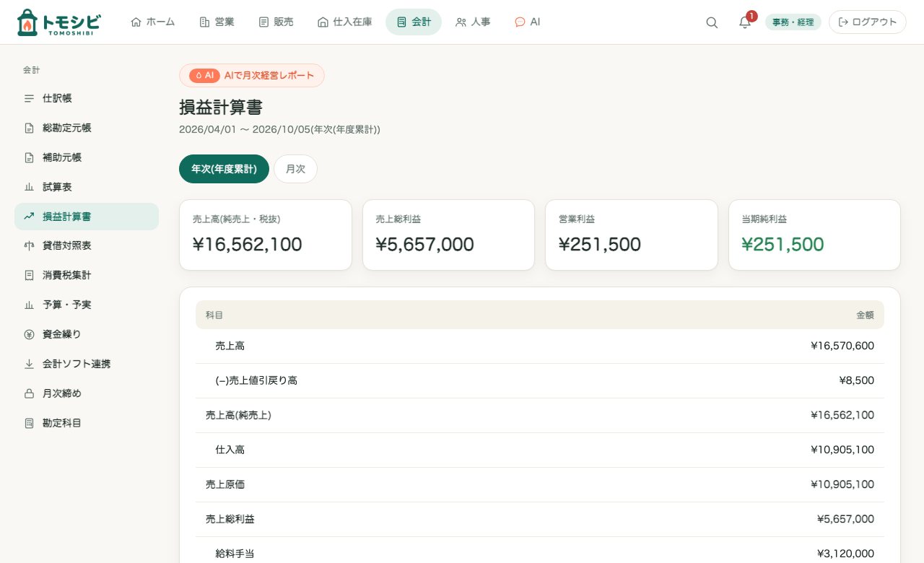
Task: Click the 金額 column header
Action: click(x=865, y=315)
